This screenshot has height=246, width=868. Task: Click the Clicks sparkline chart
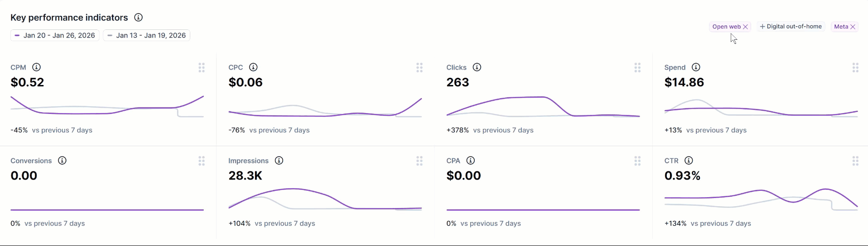[x=543, y=107]
